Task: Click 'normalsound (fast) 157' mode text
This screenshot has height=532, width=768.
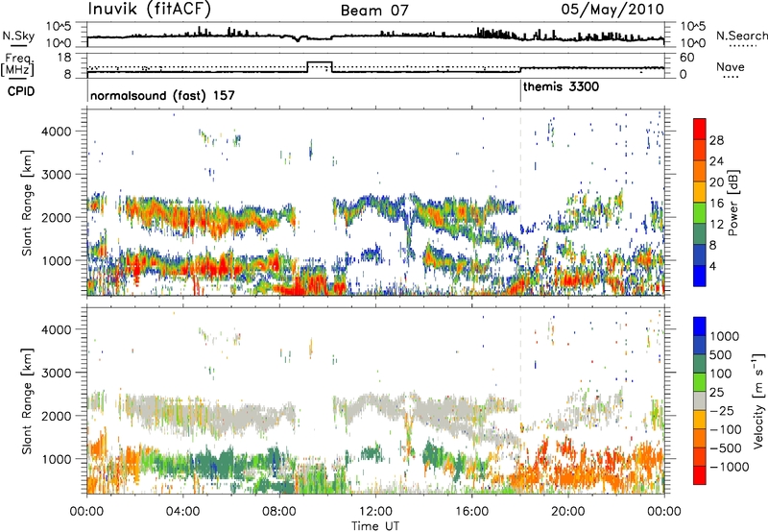Action: coord(162,95)
